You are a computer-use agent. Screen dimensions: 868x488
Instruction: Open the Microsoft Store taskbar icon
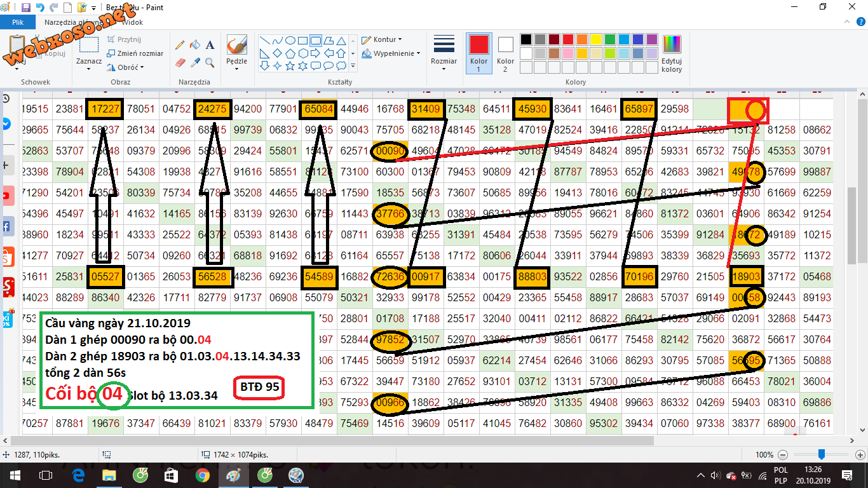(172, 475)
